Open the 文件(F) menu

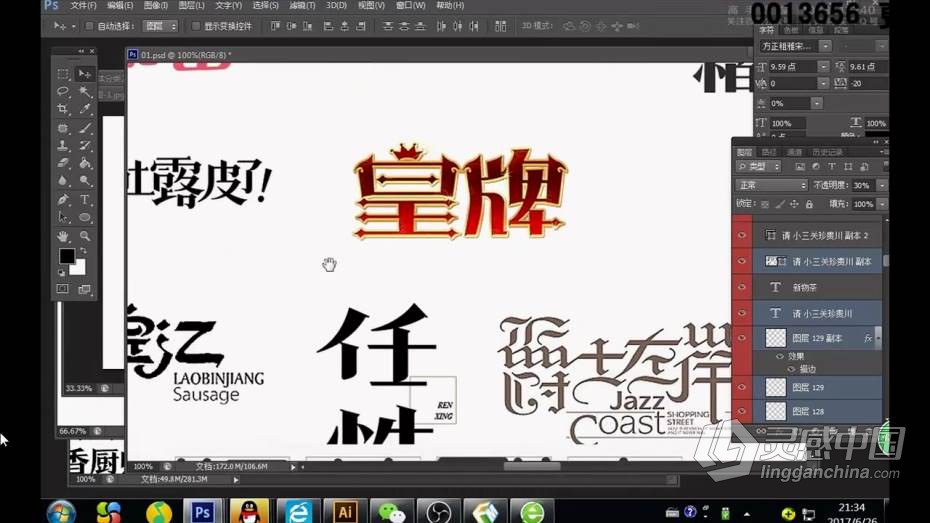(84, 5)
